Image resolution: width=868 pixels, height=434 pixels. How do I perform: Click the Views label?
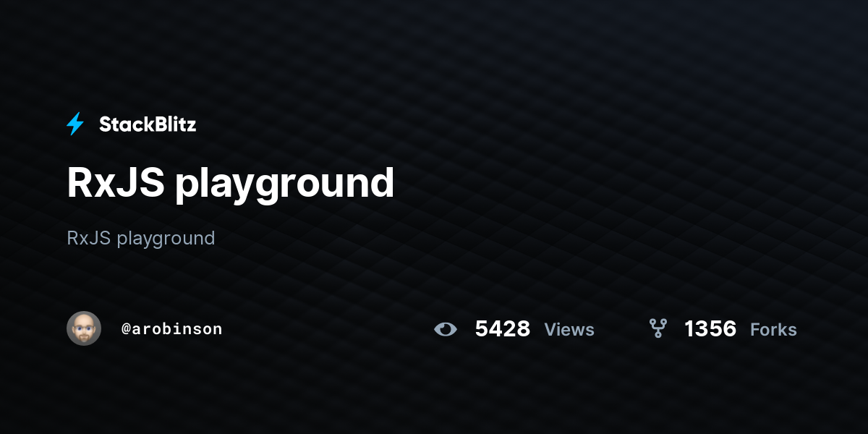tap(569, 330)
